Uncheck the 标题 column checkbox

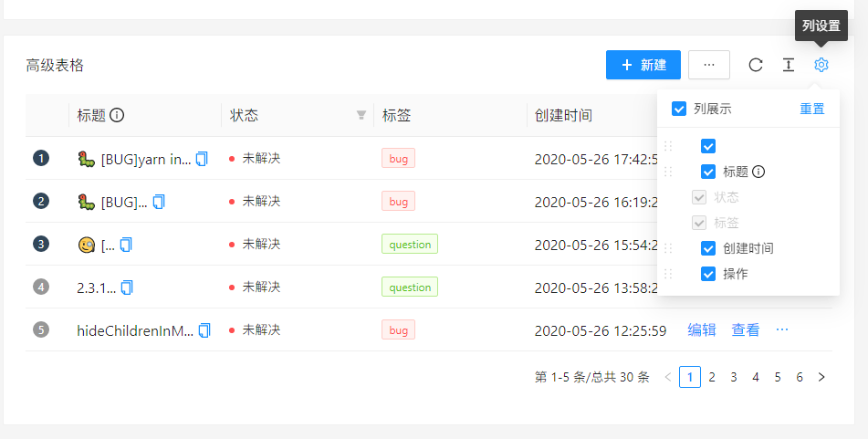708,172
